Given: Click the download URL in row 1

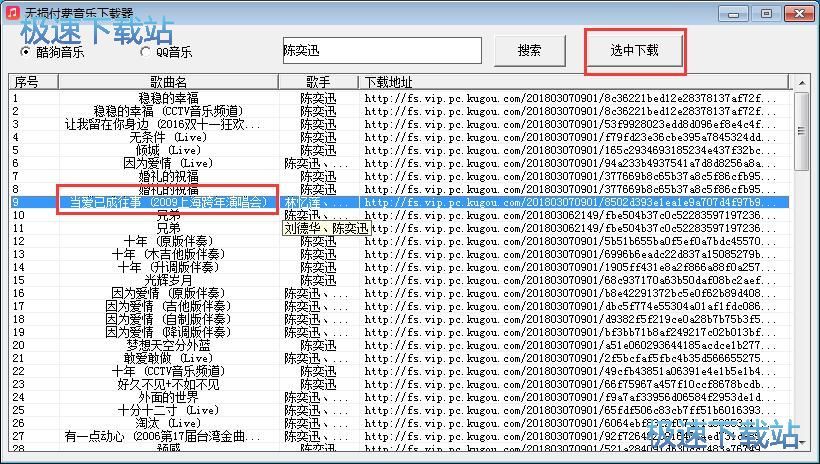Looking at the screenshot, I should coord(571,98).
